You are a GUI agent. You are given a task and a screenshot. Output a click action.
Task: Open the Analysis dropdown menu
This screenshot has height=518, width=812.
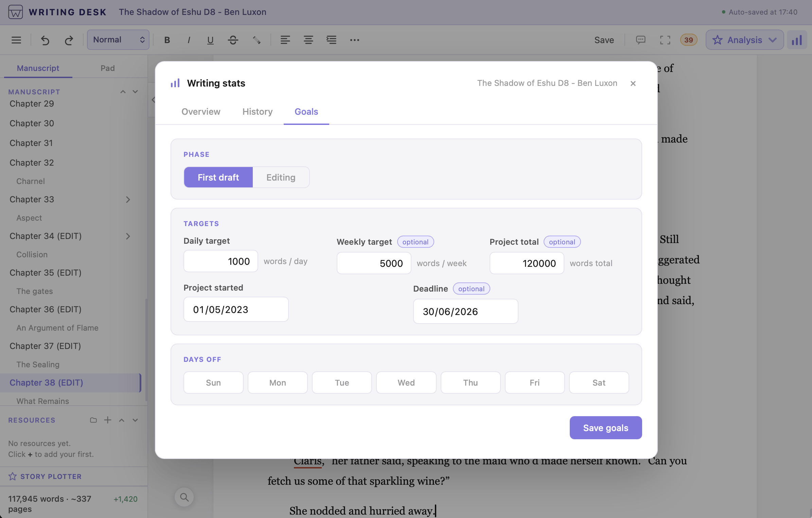[x=744, y=40]
